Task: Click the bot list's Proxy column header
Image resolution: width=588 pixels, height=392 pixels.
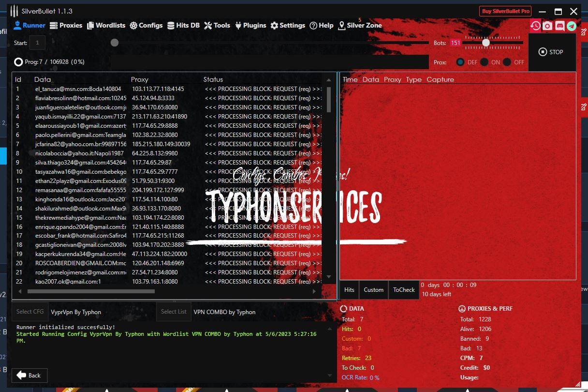Action: (x=140, y=79)
